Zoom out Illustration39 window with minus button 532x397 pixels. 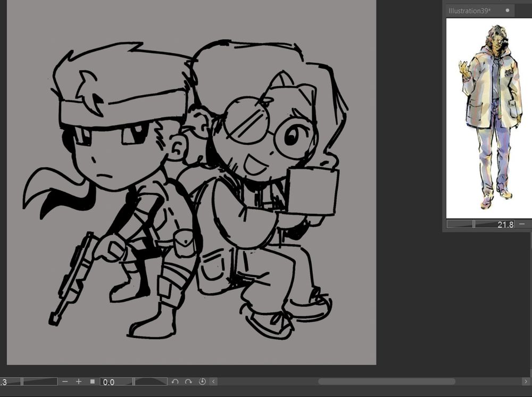coord(522,224)
